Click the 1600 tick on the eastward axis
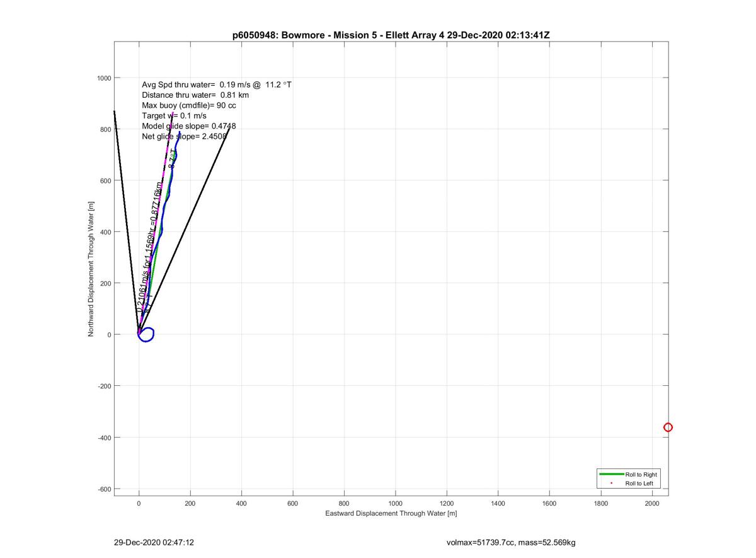Viewport: 756px width, 558px height. [x=550, y=504]
